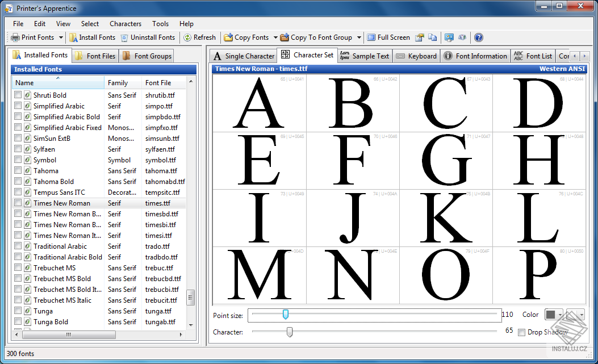598x364 pixels.
Task: Click the properties icon after Full Screen
Action: tap(420, 37)
